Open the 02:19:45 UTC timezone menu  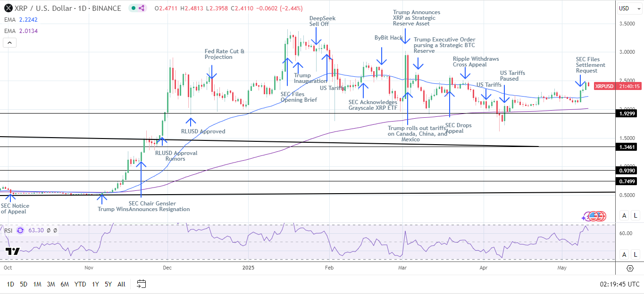tap(619, 284)
